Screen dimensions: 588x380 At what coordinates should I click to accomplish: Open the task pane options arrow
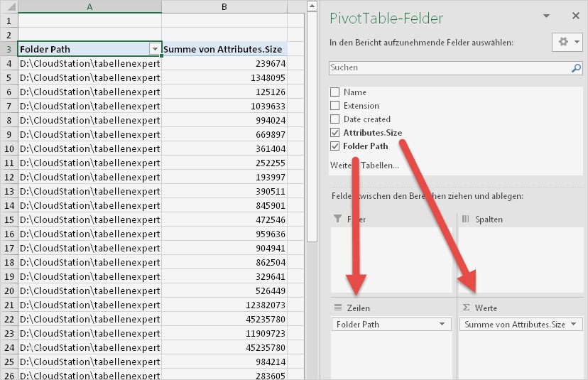[546, 16]
